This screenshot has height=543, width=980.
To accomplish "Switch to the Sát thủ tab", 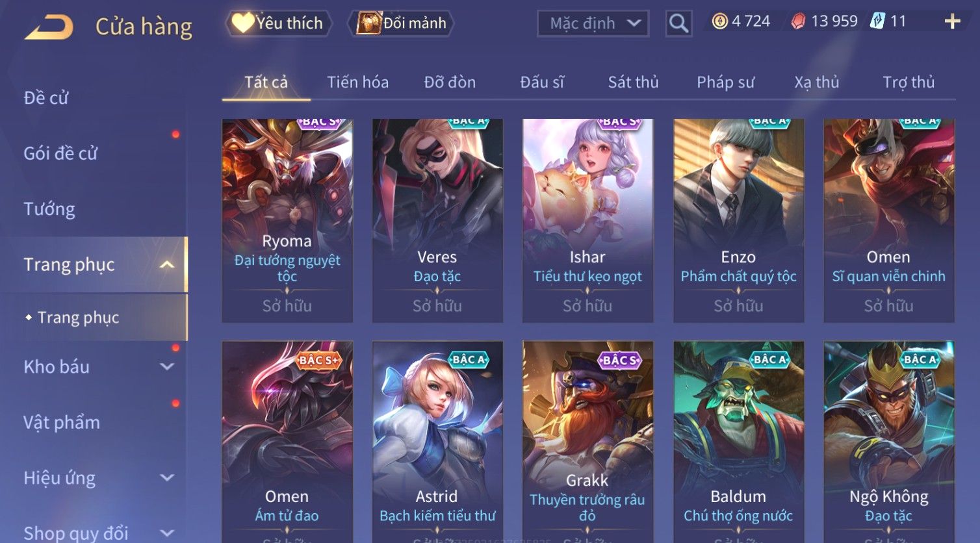I will click(x=633, y=82).
